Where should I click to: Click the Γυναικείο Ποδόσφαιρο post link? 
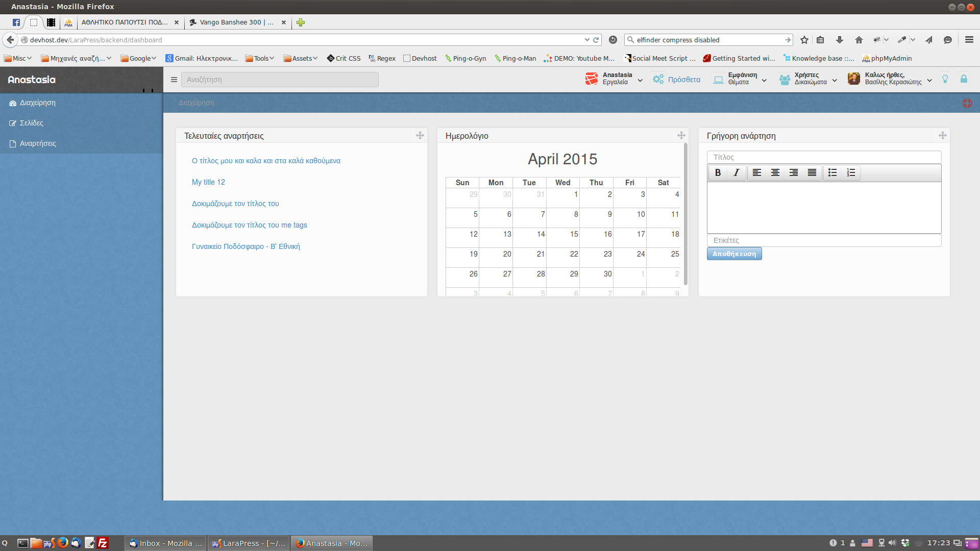click(x=247, y=246)
